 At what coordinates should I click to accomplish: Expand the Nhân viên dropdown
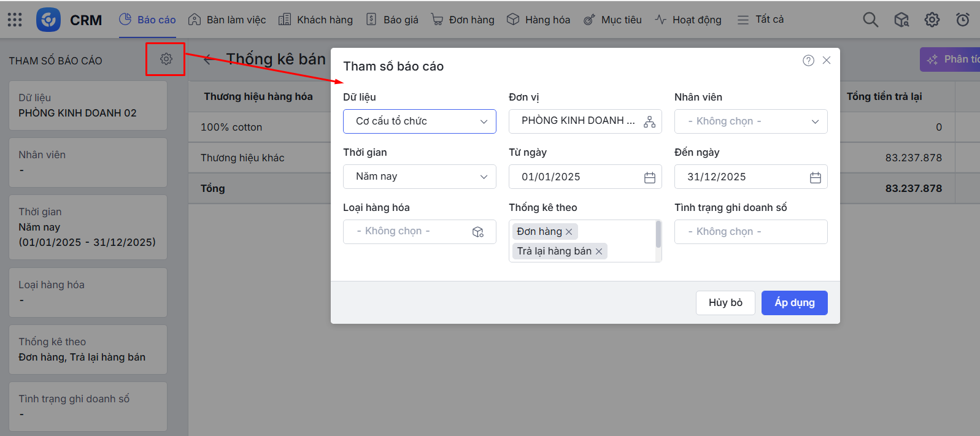pyautogui.click(x=750, y=121)
